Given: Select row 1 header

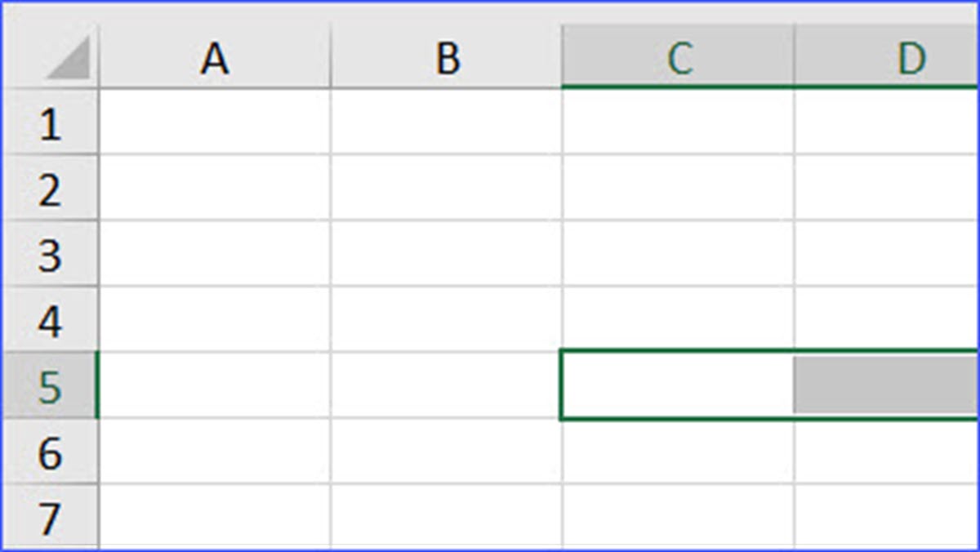Looking at the screenshot, I should tap(50, 123).
